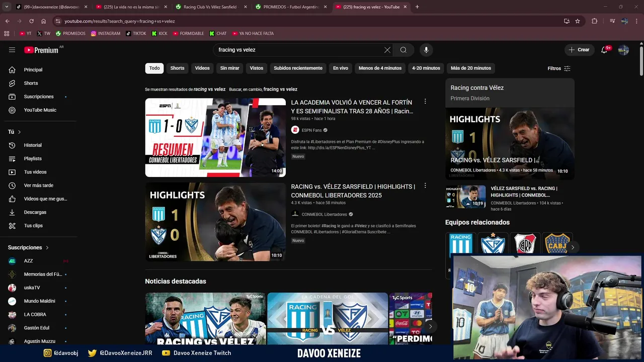Select the Shorts filter chip
Screen dimensions: 644x362
[177, 68]
